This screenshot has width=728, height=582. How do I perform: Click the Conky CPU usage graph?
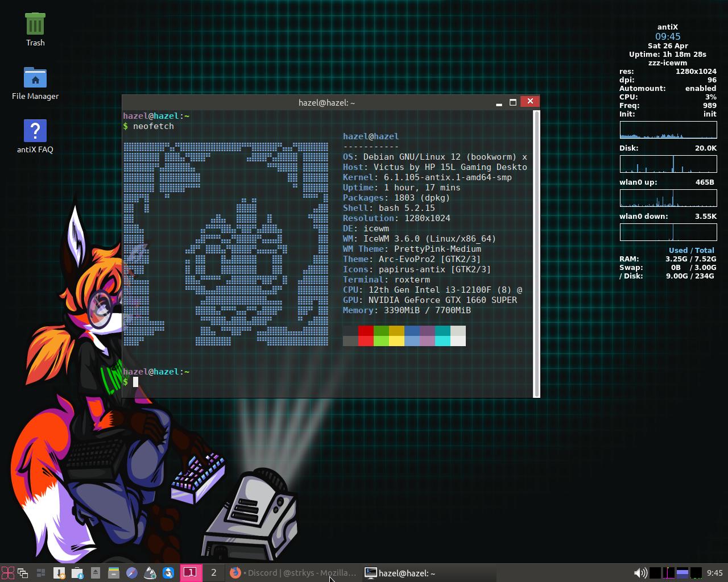click(x=668, y=130)
